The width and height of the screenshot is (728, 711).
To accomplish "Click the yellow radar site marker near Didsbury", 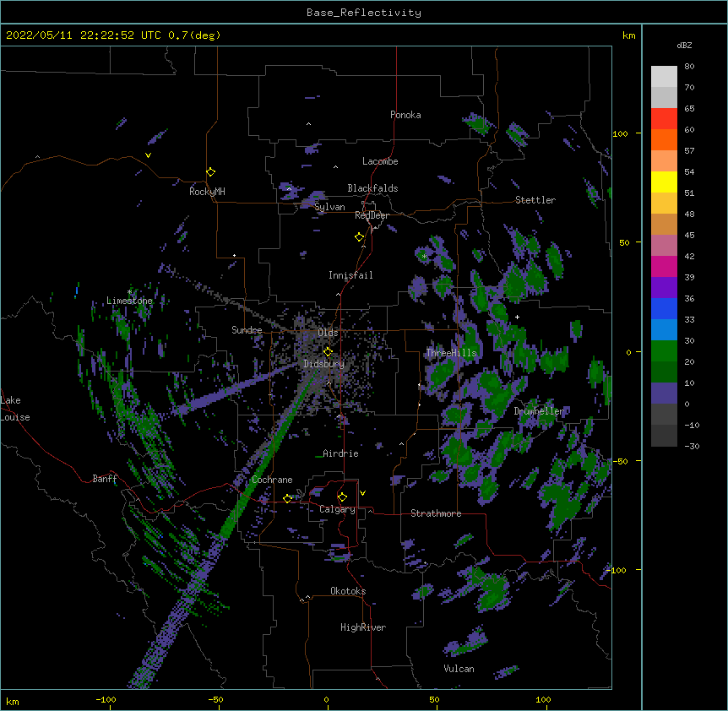I will coord(328,351).
